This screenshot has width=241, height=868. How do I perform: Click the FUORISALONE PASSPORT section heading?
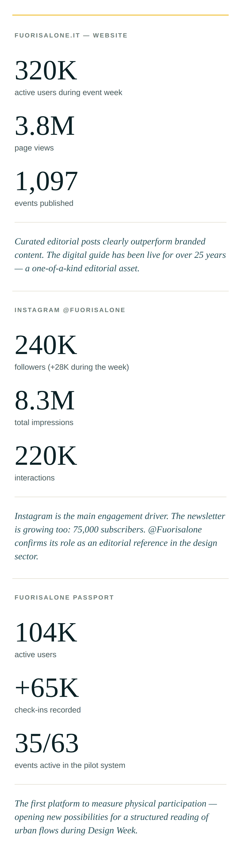(64, 597)
